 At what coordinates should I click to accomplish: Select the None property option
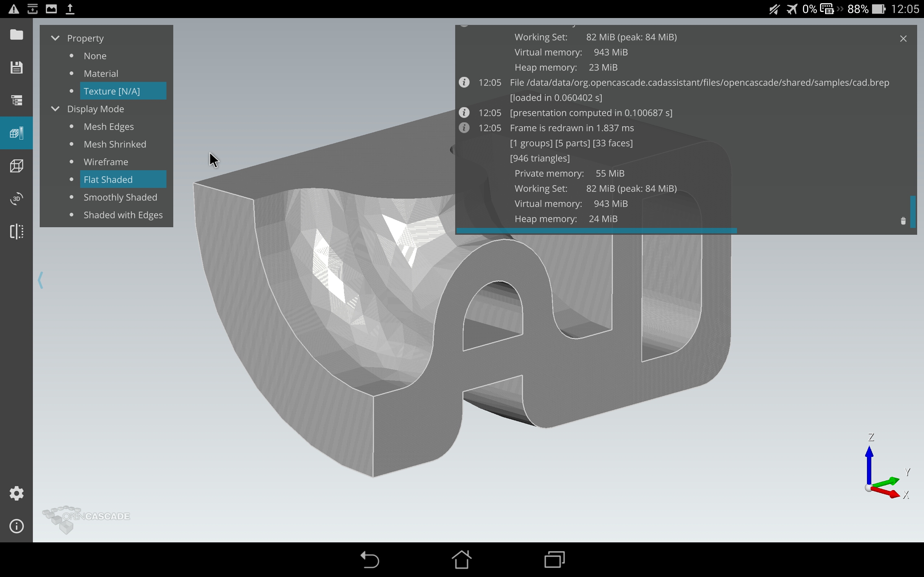click(95, 56)
